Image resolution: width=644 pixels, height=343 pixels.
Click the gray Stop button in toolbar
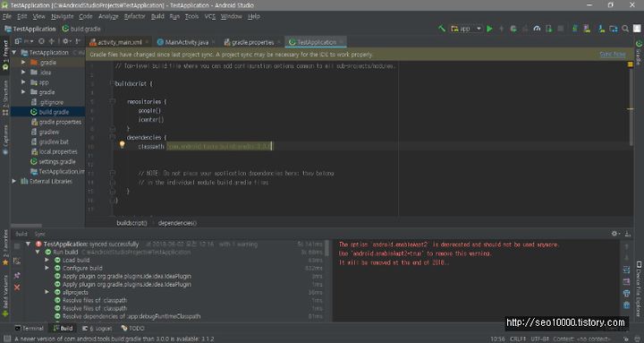[561, 29]
